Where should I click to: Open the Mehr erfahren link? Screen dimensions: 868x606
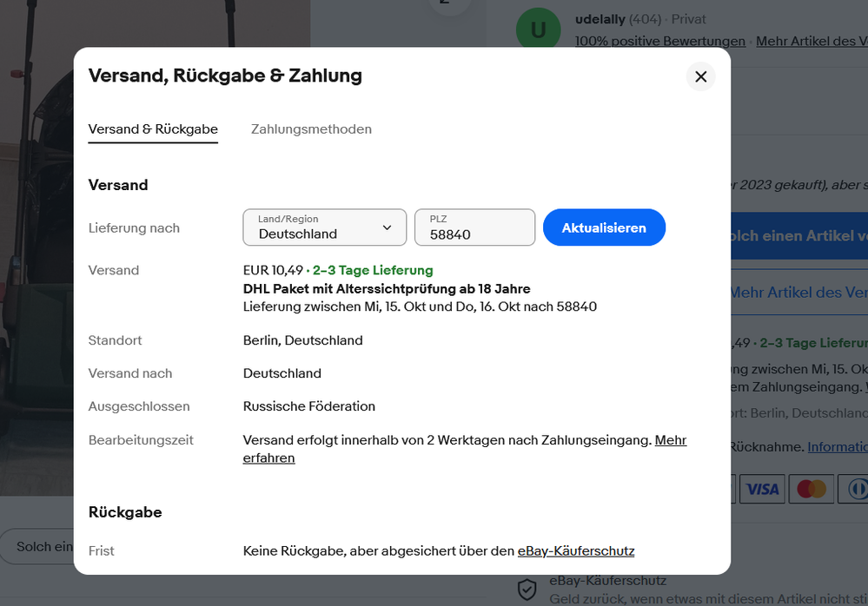pos(671,440)
